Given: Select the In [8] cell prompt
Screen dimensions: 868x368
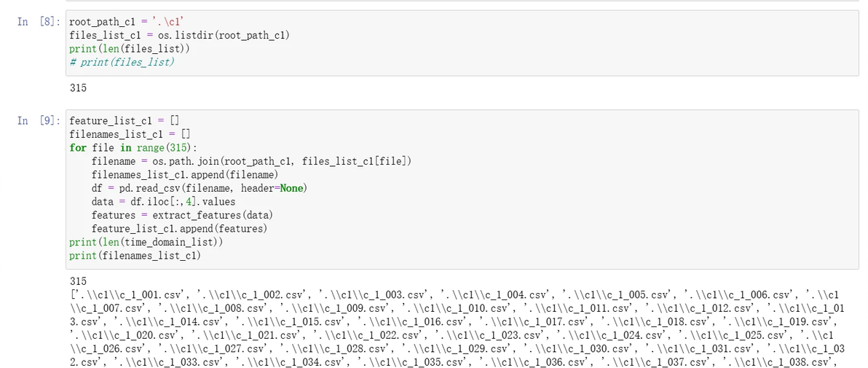Looking at the screenshot, I should [38, 22].
